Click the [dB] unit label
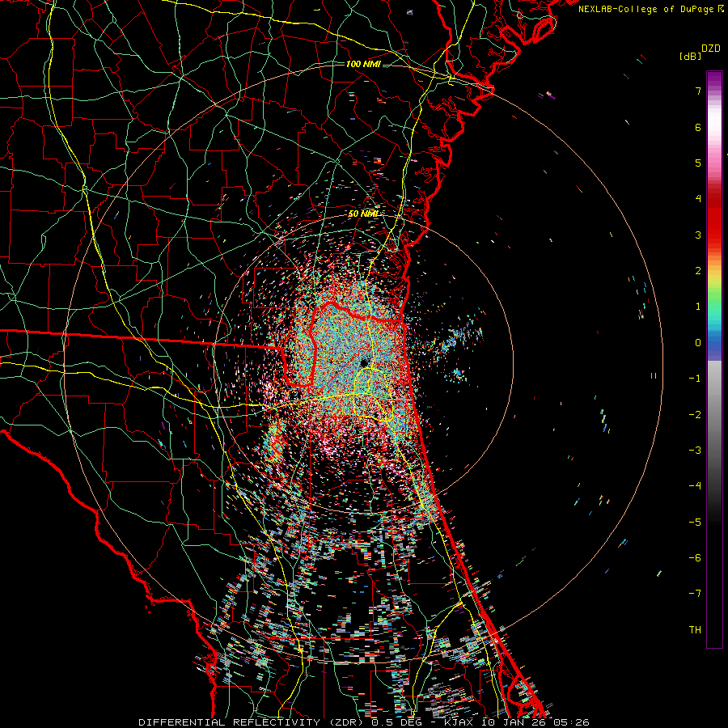 pyautogui.click(x=691, y=56)
